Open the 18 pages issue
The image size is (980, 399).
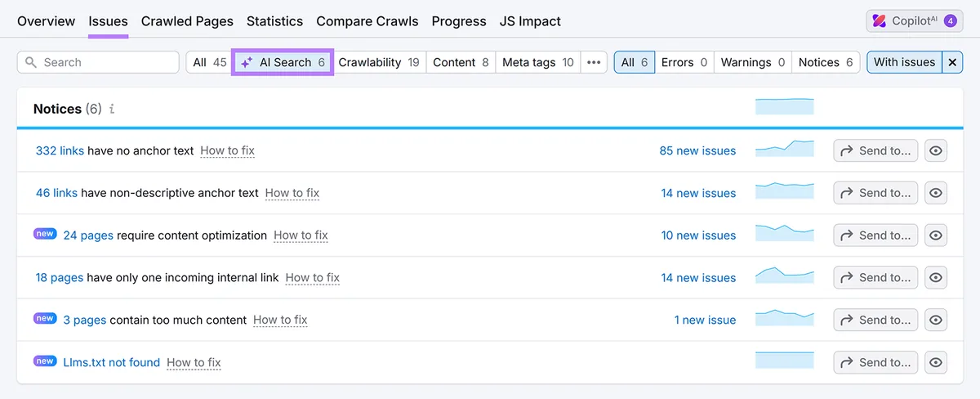(59, 278)
